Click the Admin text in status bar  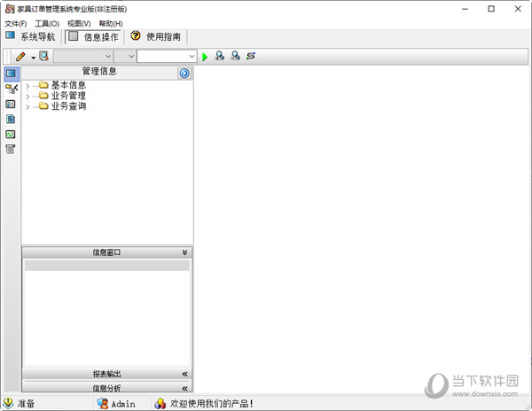pos(123,404)
